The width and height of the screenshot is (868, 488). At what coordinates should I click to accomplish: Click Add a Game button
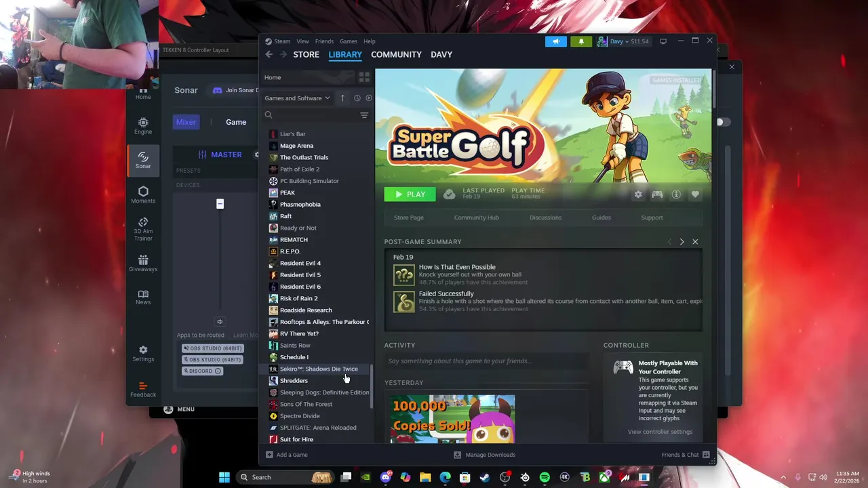(x=287, y=455)
